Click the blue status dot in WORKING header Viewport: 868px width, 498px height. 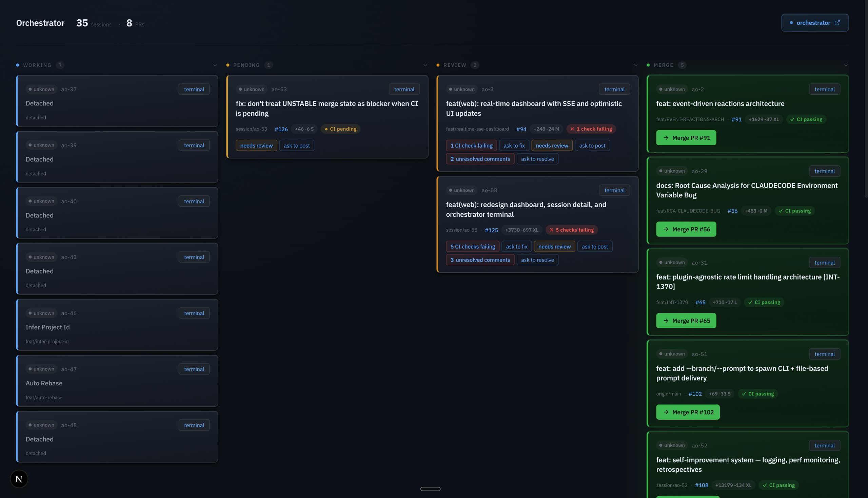click(x=18, y=65)
